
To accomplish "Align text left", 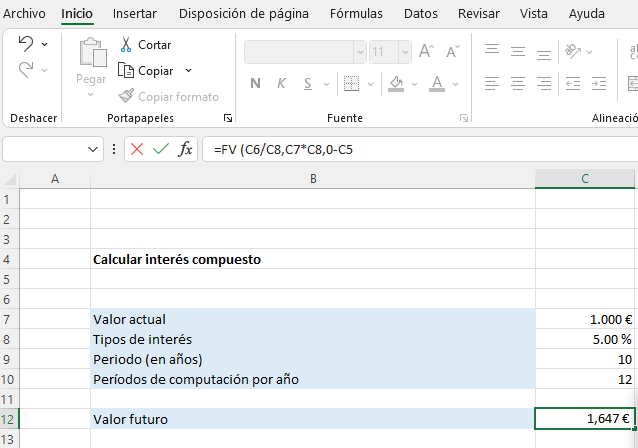I will 492,83.
